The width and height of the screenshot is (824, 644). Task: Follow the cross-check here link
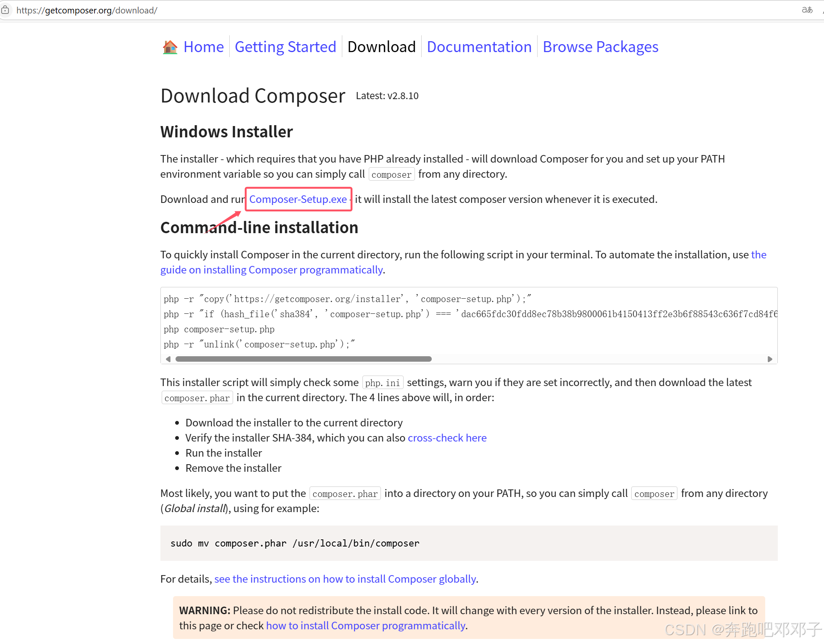tap(447, 438)
